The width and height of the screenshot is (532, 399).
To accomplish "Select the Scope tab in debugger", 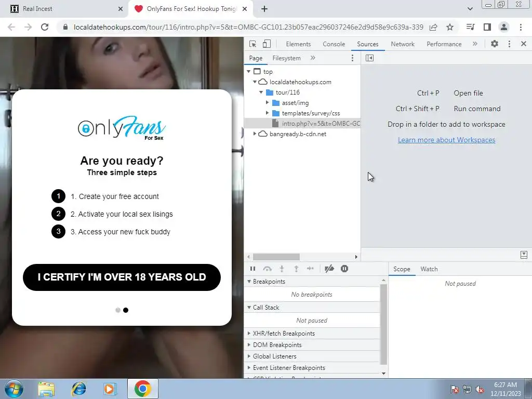I will (x=402, y=269).
